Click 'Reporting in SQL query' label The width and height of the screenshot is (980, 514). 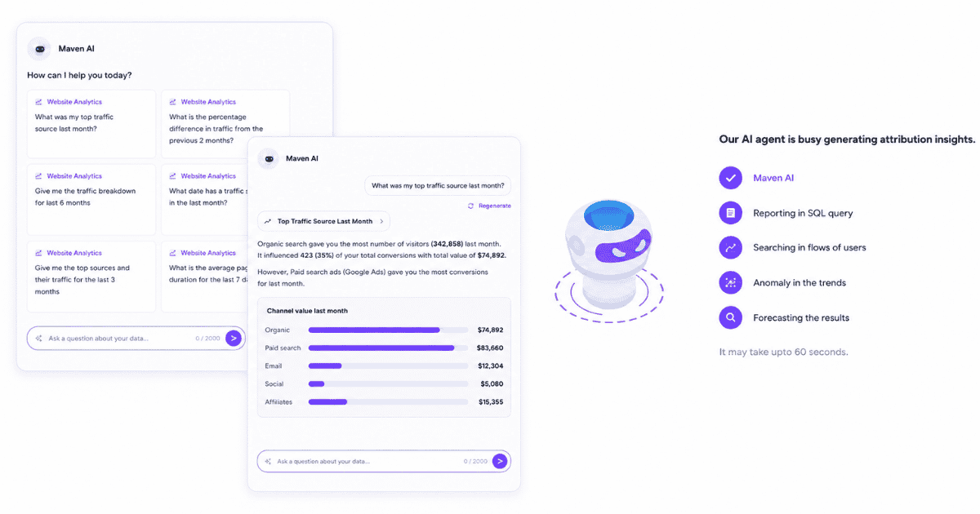tap(803, 213)
